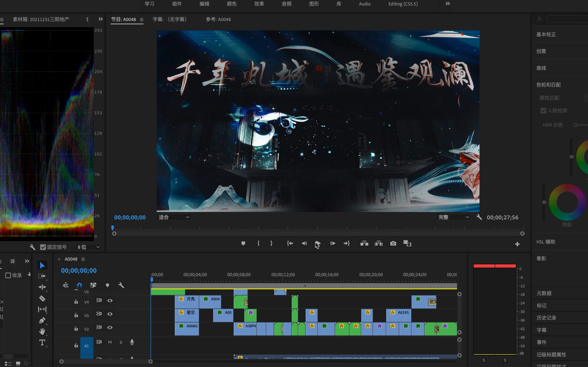The height and width of the screenshot is (367, 588).
Task: Open Comparison View button
Action: point(407,243)
